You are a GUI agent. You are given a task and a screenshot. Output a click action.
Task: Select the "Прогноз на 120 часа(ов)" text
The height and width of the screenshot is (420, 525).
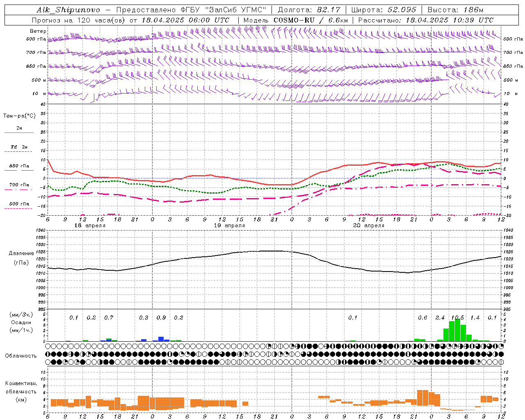pos(79,20)
